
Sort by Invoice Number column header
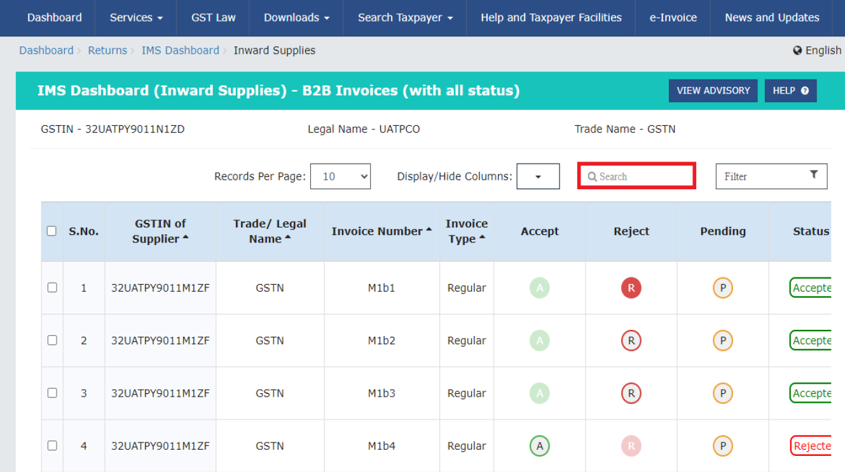pos(381,231)
